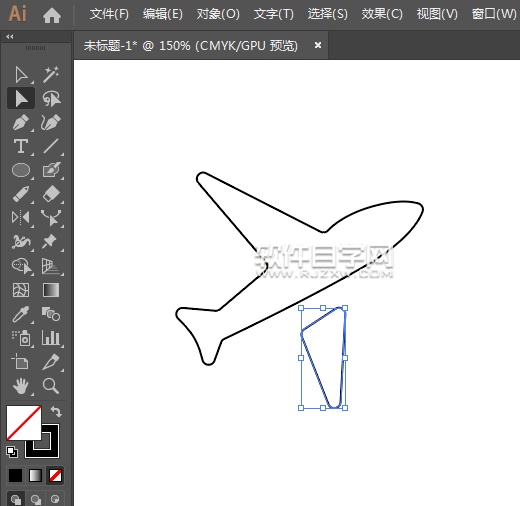Reset default fill and stroke icon
Screen dimensions: 520x506
tap(12, 452)
